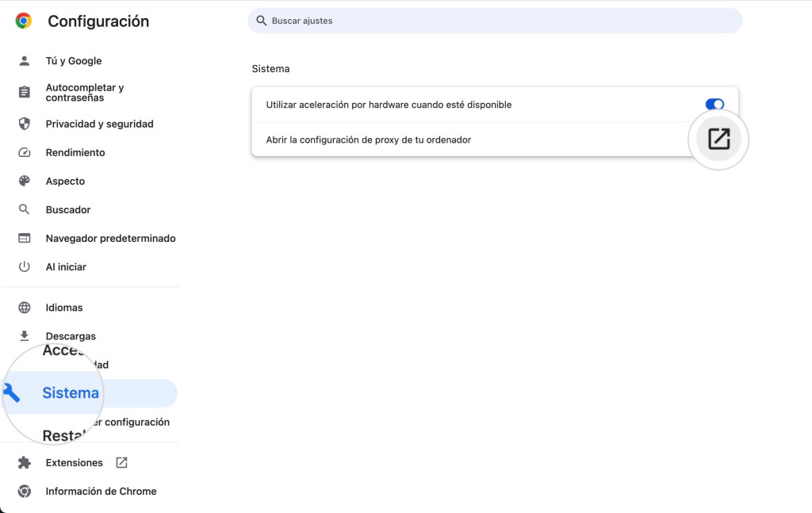Click the palette icon for Aspecto
This screenshot has height=513, width=812.
click(x=25, y=182)
